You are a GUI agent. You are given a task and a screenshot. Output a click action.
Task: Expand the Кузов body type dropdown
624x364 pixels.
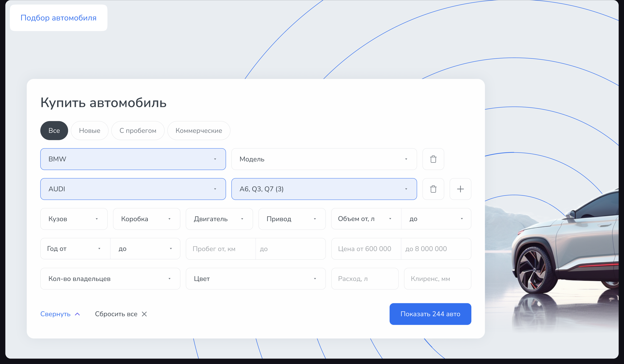(x=74, y=219)
